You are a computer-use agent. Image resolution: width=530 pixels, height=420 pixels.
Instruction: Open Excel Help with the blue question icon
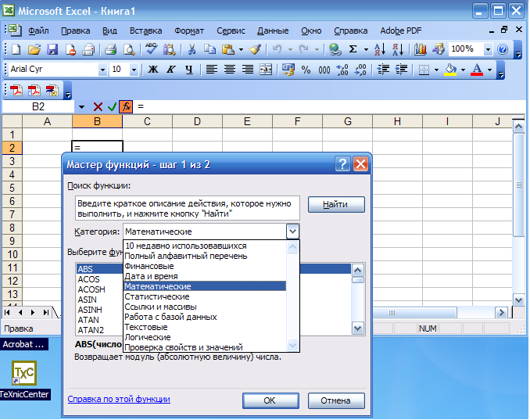503,50
